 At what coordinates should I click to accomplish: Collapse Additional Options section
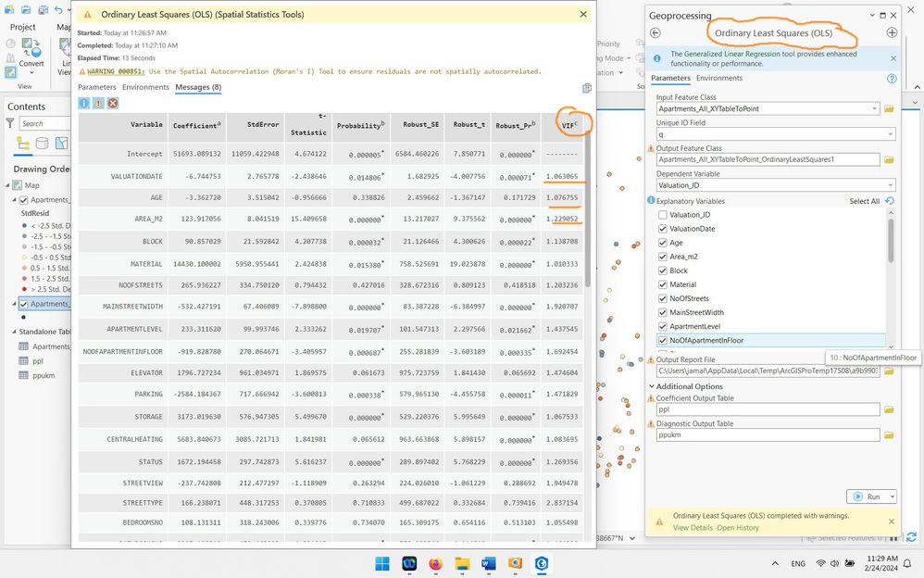pos(652,386)
